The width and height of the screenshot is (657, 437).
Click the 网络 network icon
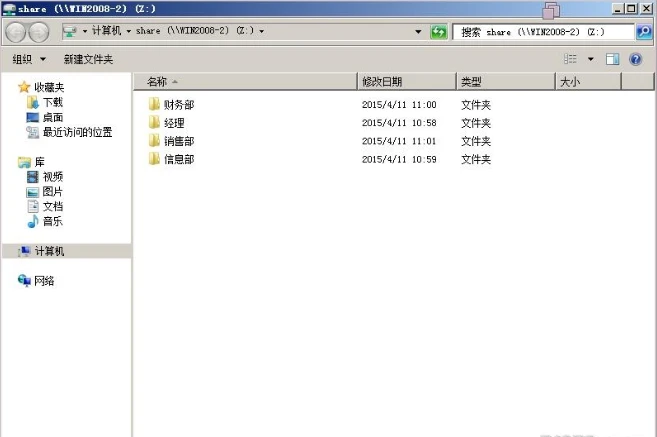point(24,280)
